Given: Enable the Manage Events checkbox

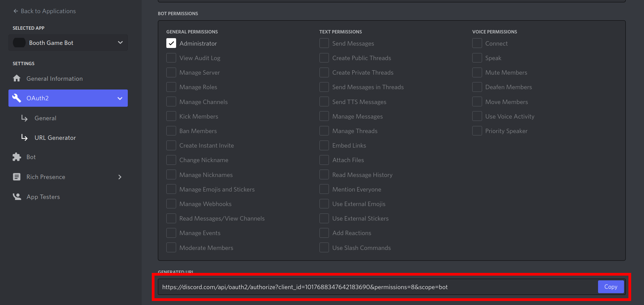Looking at the screenshot, I should [x=171, y=233].
